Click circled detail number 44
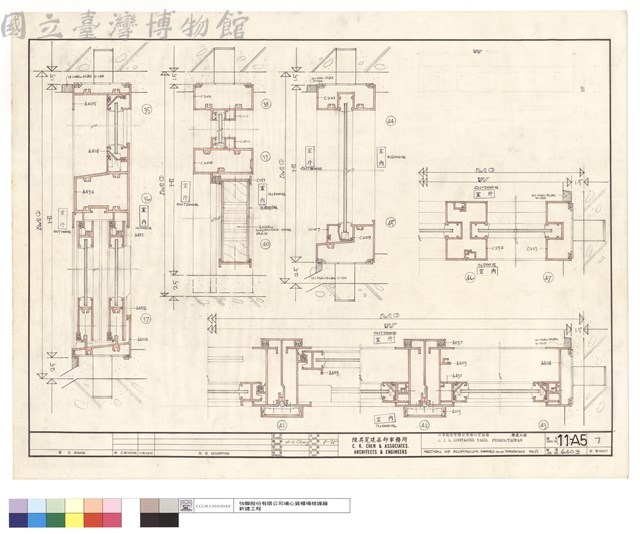 click(x=391, y=121)
